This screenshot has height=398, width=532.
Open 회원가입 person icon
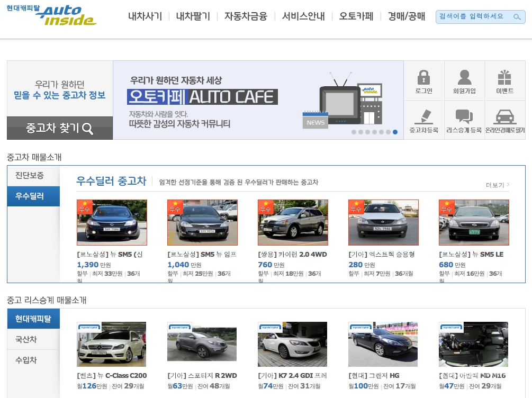(x=464, y=78)
